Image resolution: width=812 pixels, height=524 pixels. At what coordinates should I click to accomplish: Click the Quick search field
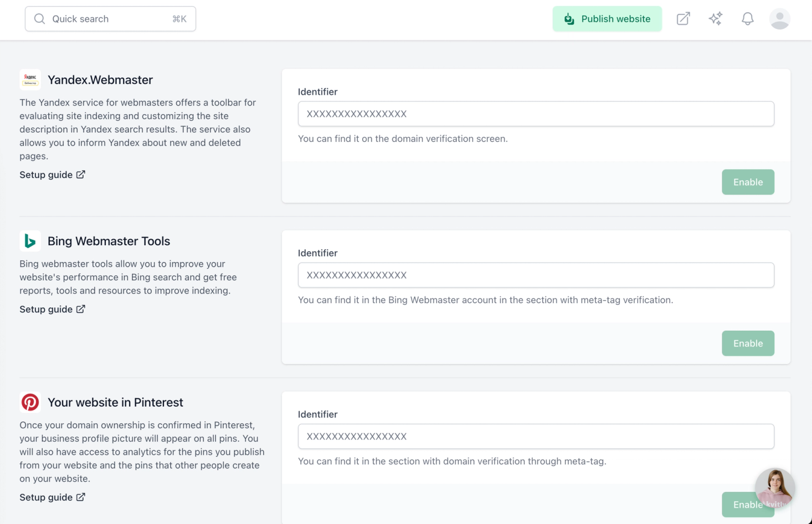[110, 19]
